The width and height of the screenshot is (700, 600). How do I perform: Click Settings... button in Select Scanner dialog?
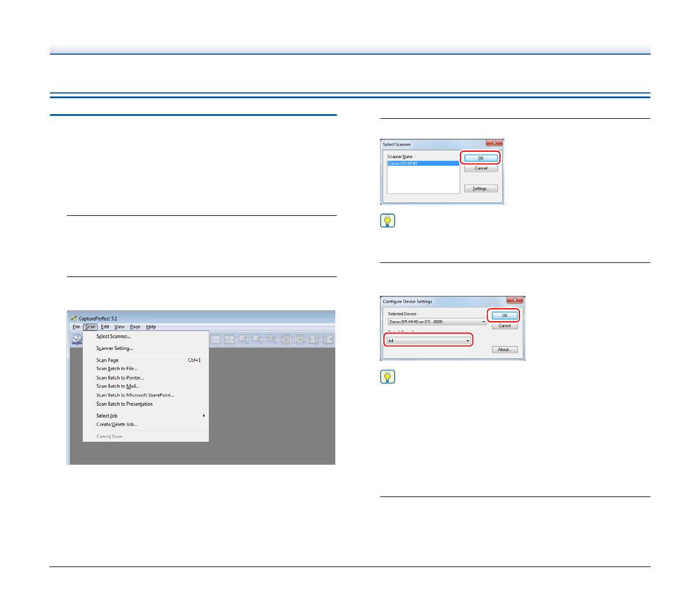click(x=481, y=189)
